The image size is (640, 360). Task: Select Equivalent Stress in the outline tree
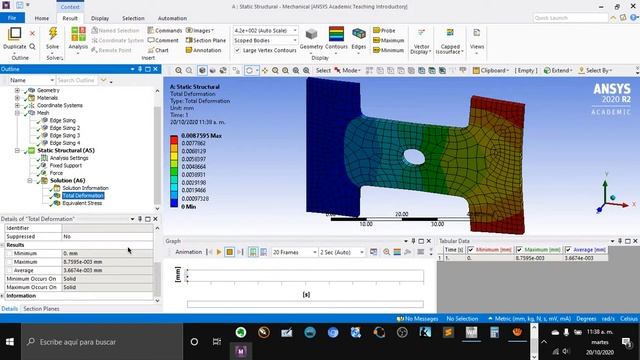pos(82,203)
